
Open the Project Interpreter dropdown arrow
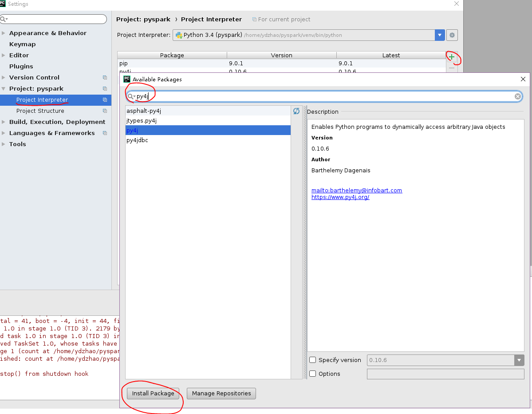[440, 35]
